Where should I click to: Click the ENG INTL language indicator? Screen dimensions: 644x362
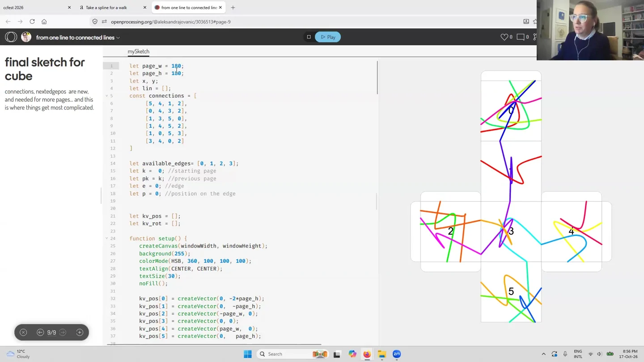[x=578, y=354]
